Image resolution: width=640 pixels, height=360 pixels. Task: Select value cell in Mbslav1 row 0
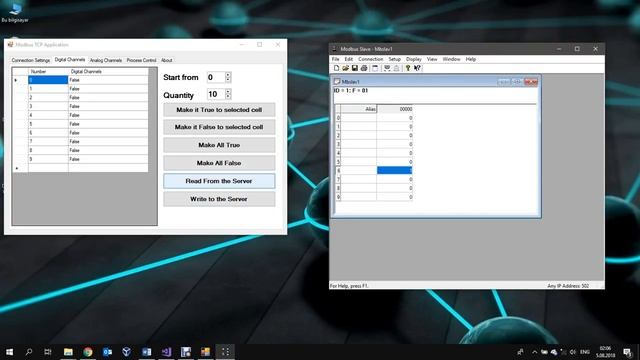click(x=394, y=118)
